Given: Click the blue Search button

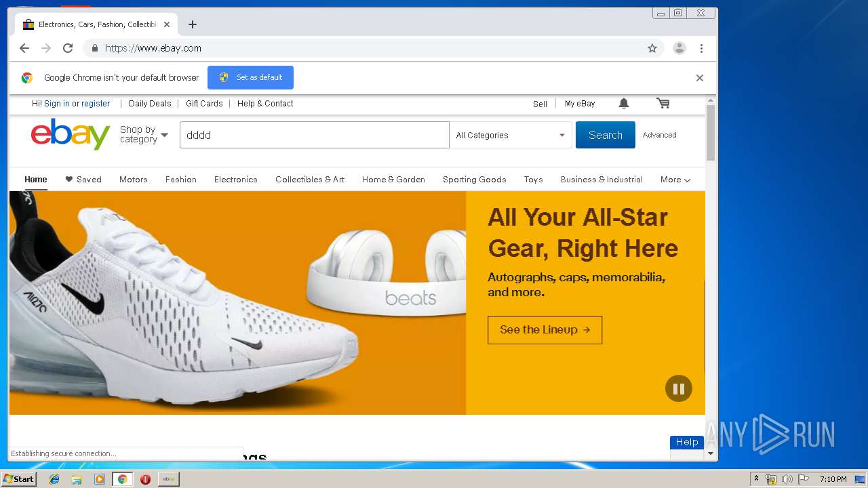Looking at the screenshot, I should [606, 135].
